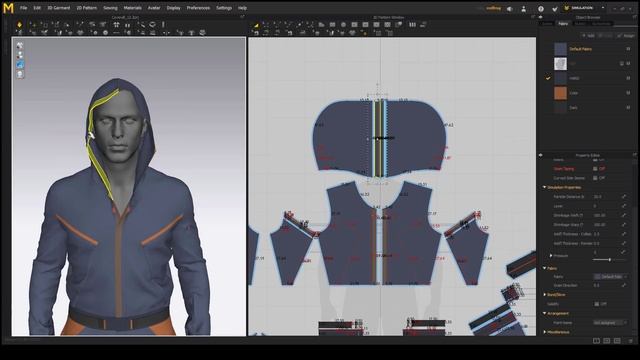This screenshot has width=640, height=360.
Task: Open the 2D Pattern menu
Action: pyautogui.click(x=87, y=8)
